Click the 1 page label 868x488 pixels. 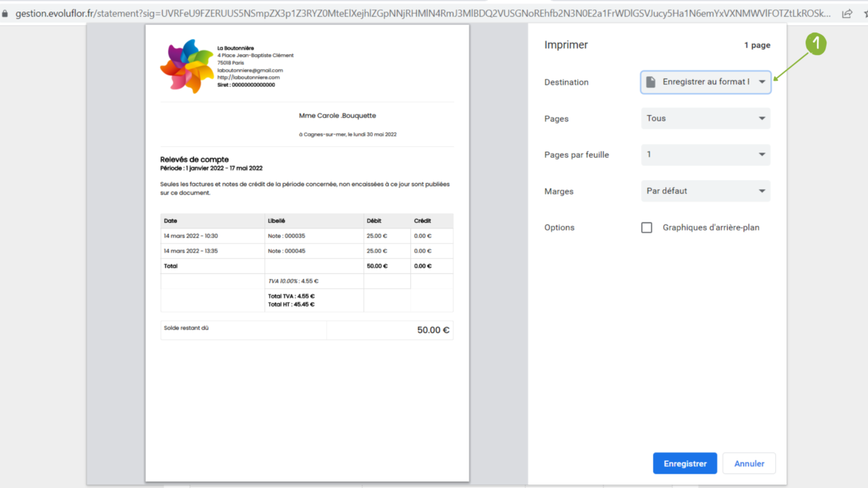(x=757, y=45)
